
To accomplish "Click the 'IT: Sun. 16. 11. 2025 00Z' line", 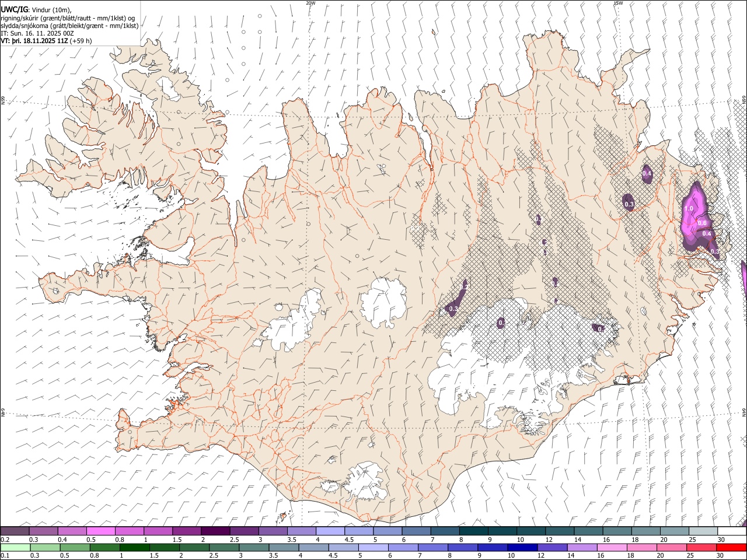I will pyautogui.click(x=37, y=33).
